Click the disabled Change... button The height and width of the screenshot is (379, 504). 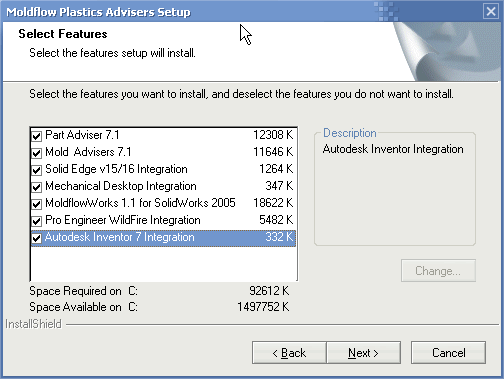pyautogui.click(x=438, y=271)
